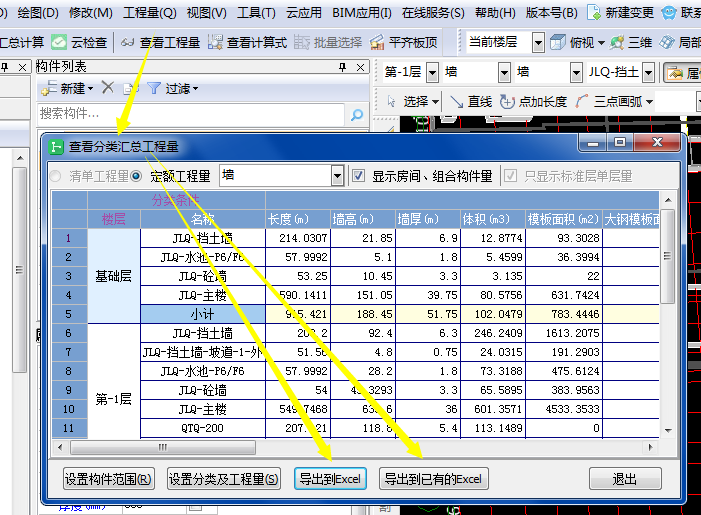Click the table scroll-down arrow

(668, 430)
